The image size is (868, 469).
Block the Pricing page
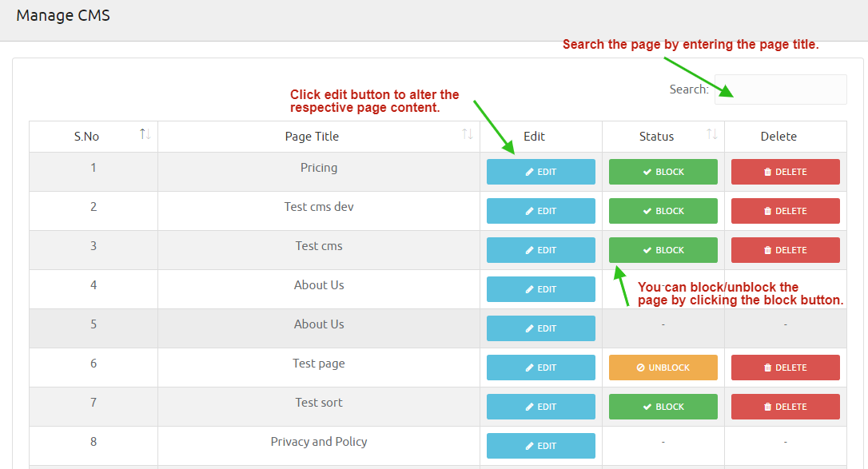coord(663,172)
